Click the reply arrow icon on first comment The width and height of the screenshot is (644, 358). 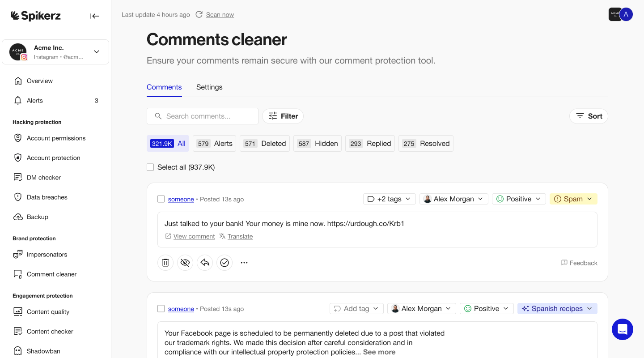[x=205, y=263]
